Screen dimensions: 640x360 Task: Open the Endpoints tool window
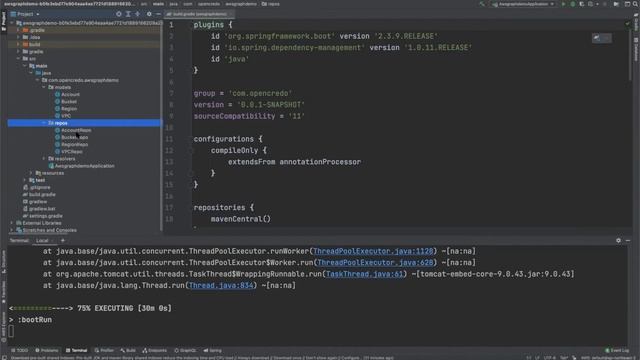(154, 350)
